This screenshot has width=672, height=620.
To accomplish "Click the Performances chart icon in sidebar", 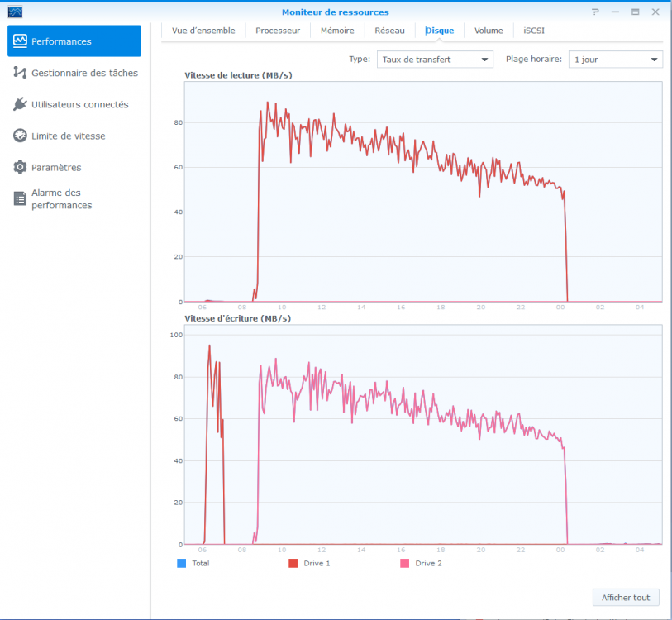I will (21, 41).
